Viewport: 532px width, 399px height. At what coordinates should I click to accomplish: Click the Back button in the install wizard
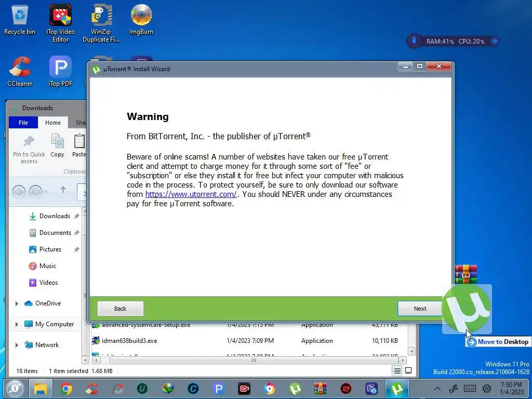coord(120,309)
